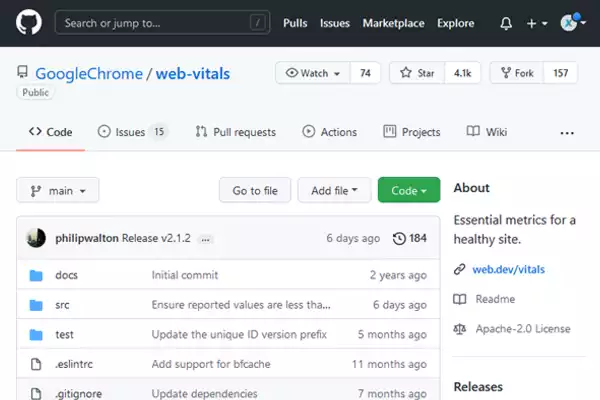View the 74 watchers count

click(x=365, y=73)
